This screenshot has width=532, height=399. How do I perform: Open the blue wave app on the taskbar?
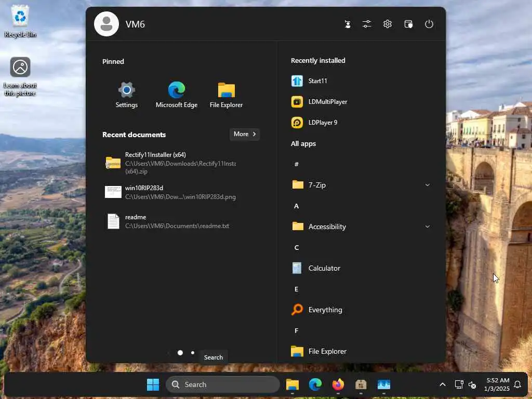(x=384, y=384)
